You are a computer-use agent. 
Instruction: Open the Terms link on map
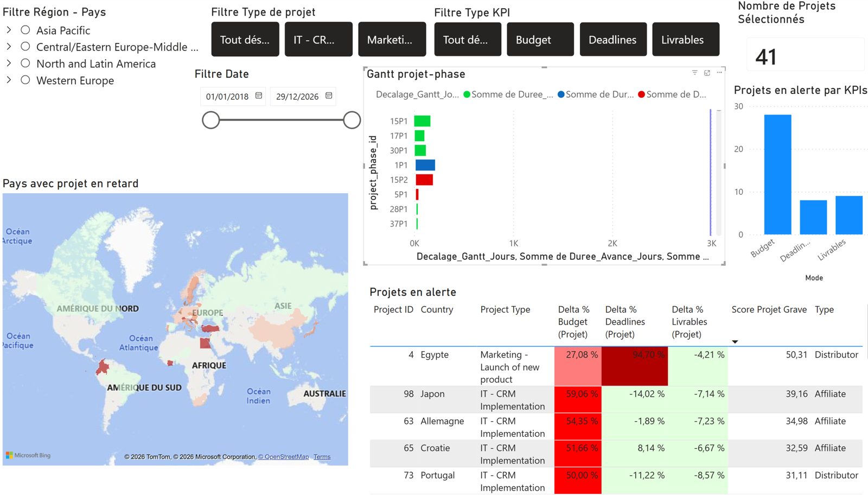click(322, 457)
